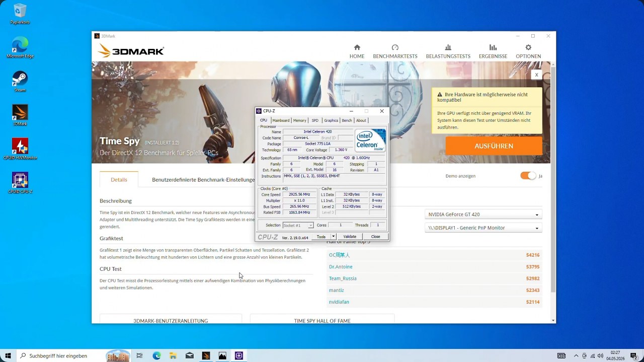Open Mail app from taskbar
Image resolution: width=644 pixels, height=362 pixels.
(190, 356)
